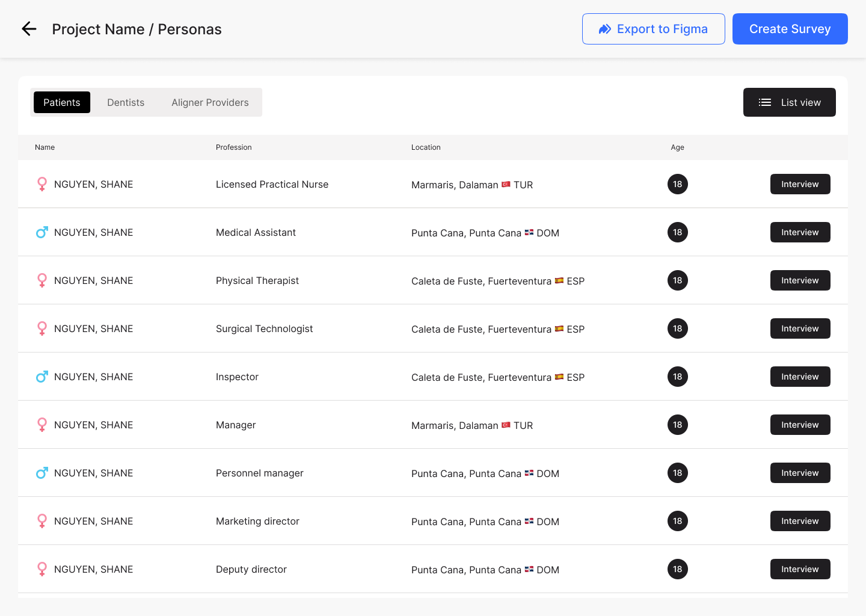Screen dimensions: 866x616
Task: Click Spain flag in Surgical Technologist row
Action: point(559,328)
